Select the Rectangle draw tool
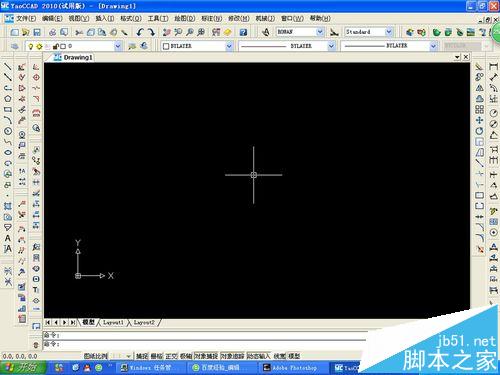This screenshot has width=500, height=375. pyautogui.click(x=7, y=109)
